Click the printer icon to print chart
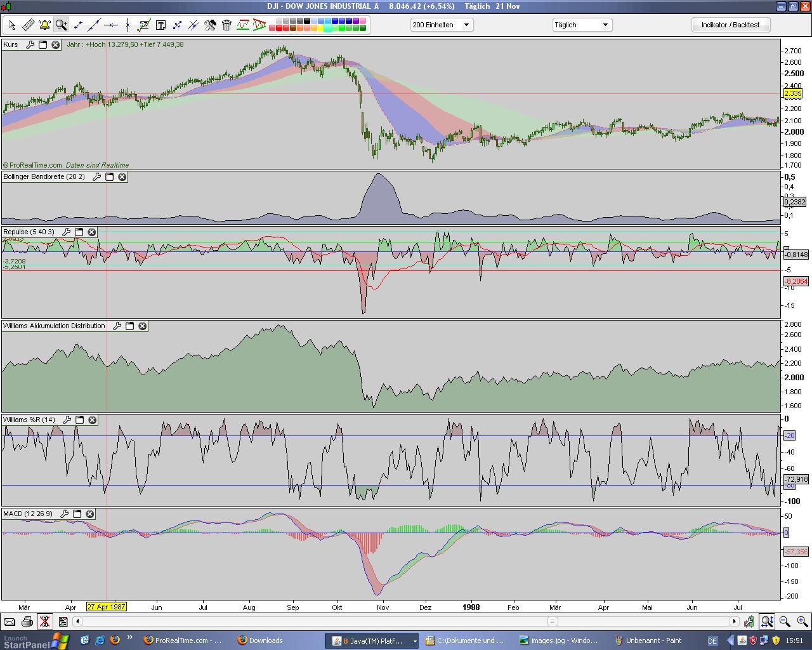Image resolution: width=812 pixels, height=650 pixels. (x=27, y=621)
